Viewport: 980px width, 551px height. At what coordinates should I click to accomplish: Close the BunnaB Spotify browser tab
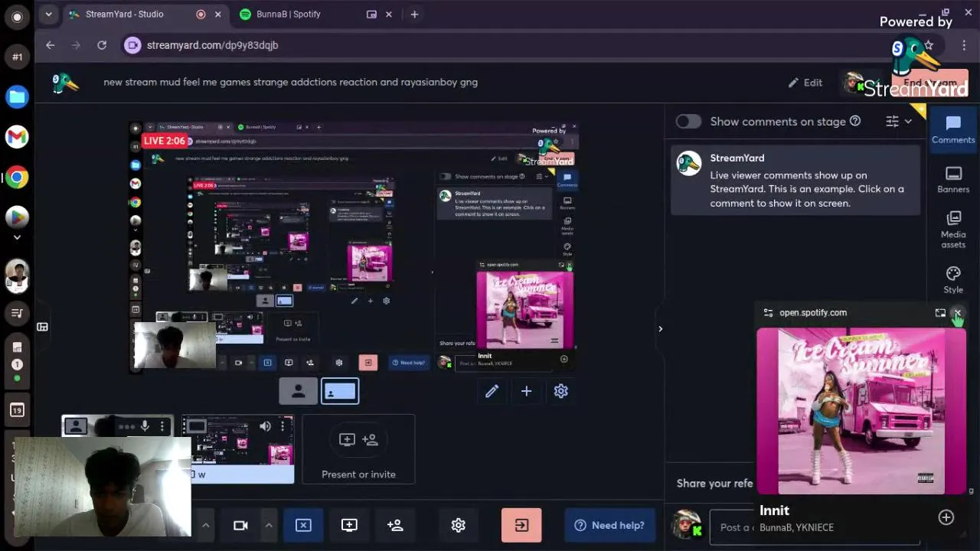[x=388, y=15]
